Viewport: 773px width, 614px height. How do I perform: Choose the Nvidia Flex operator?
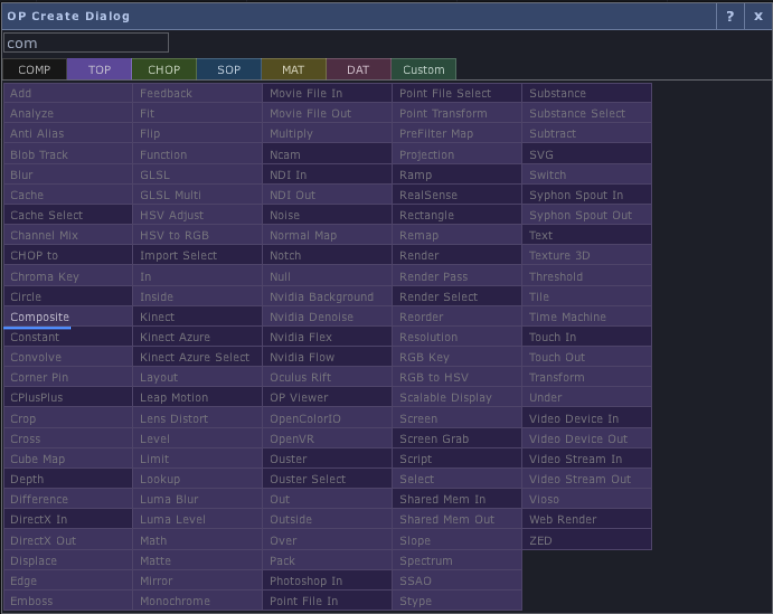pos(327,337)
